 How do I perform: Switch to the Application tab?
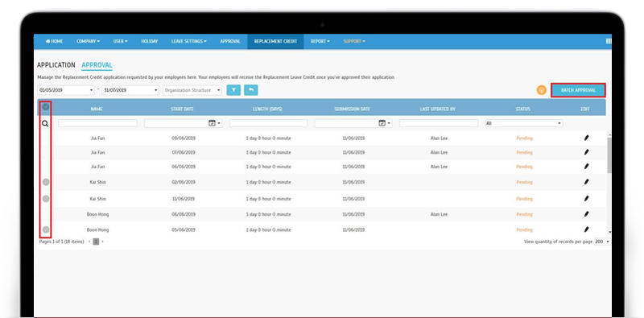pos(56,65)
